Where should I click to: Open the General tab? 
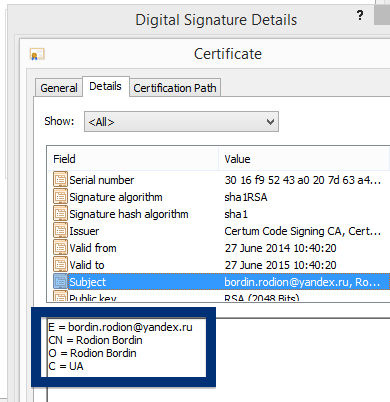point(59,88)
